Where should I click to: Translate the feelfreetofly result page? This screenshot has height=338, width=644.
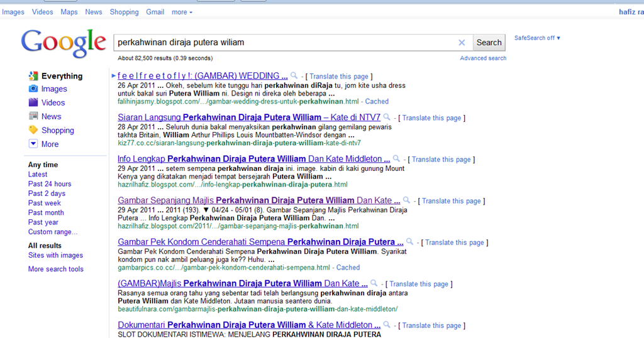click(339, 76)
